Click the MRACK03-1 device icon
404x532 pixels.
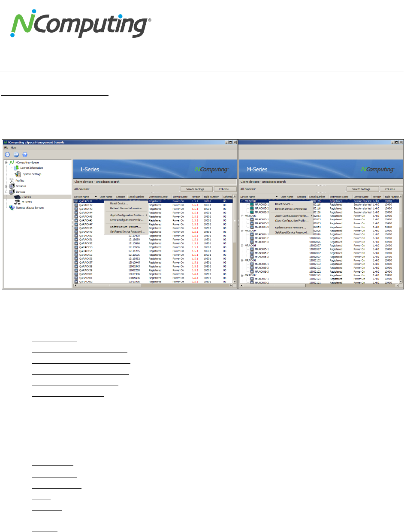coord(252,219)
